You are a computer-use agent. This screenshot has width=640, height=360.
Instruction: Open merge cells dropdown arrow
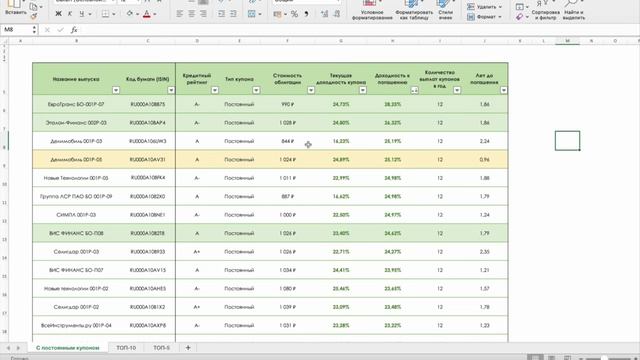click(260, 14)
